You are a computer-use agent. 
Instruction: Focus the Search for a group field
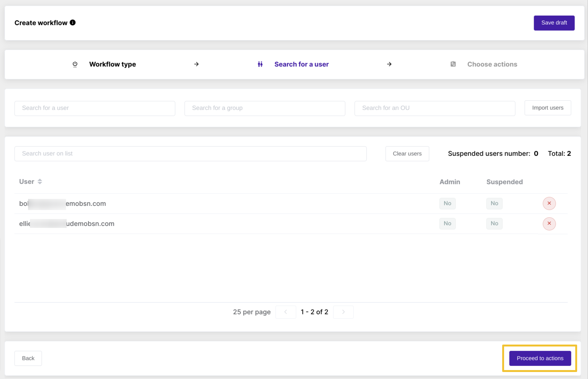tap(265, 108)
